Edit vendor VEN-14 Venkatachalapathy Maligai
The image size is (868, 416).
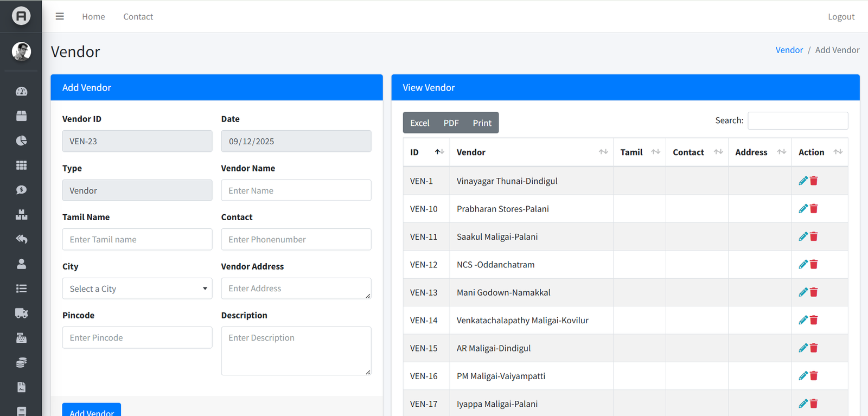pyautogui.click(x=803, y=320)
